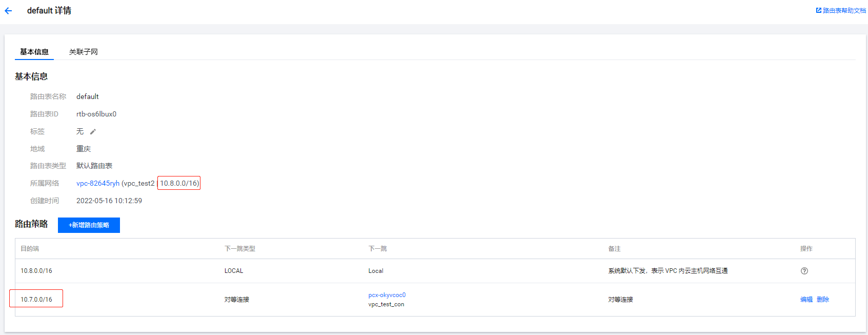Click the 目的端 column header

[x=30, y=249]
